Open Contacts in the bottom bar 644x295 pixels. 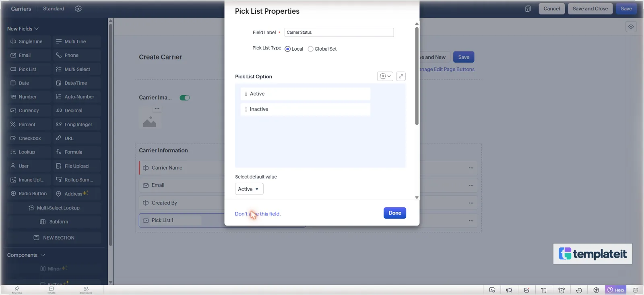[x=86, y=290]
